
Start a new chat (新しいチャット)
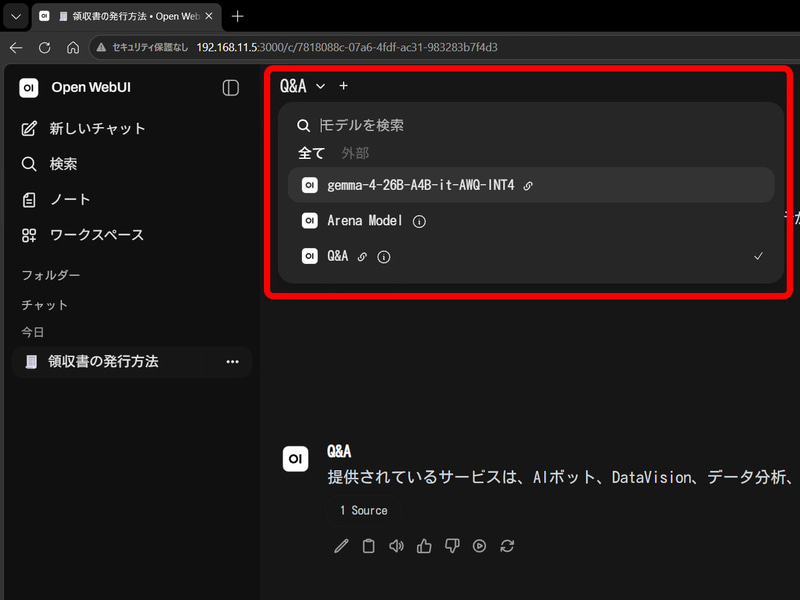point(84,129)
